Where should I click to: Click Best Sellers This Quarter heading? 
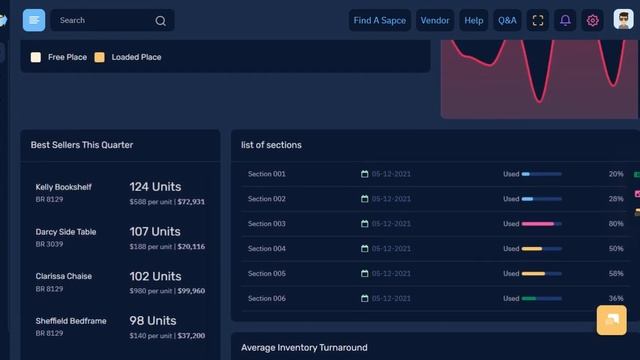point(82,145)
